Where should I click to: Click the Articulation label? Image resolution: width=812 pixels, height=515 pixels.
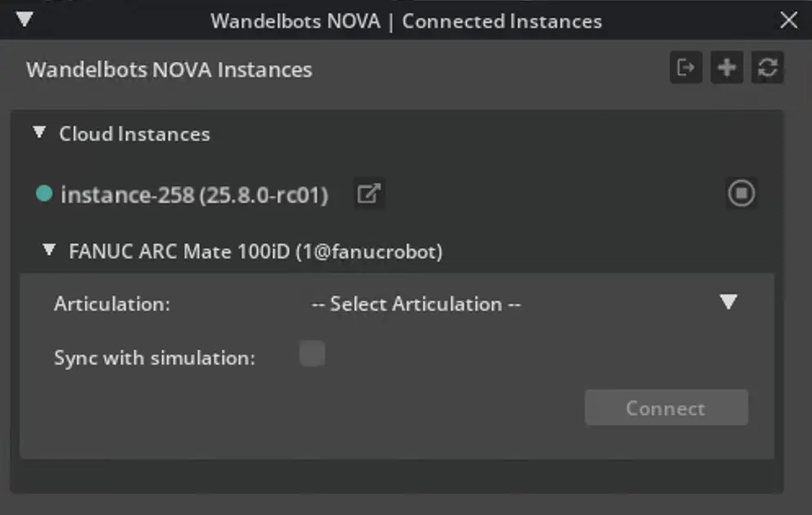click(x=111, y=303)
